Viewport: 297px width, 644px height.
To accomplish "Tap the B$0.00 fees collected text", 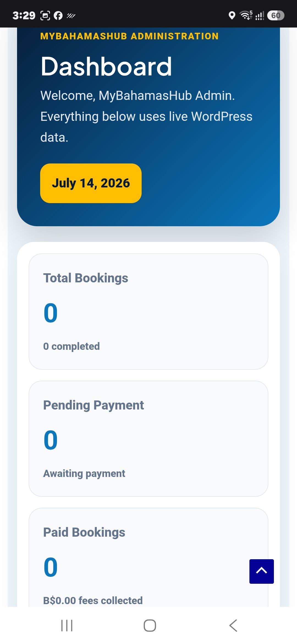I will [93, 601].
